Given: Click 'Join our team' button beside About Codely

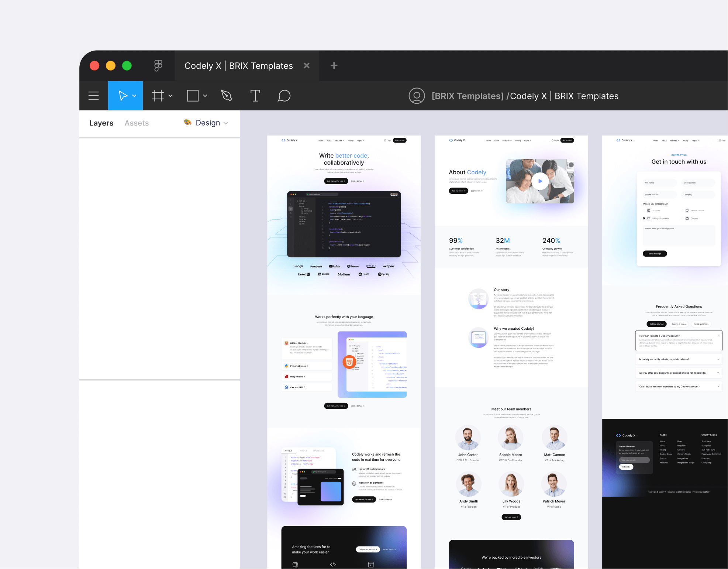Looking at the screenshot, I should (459, 191).
